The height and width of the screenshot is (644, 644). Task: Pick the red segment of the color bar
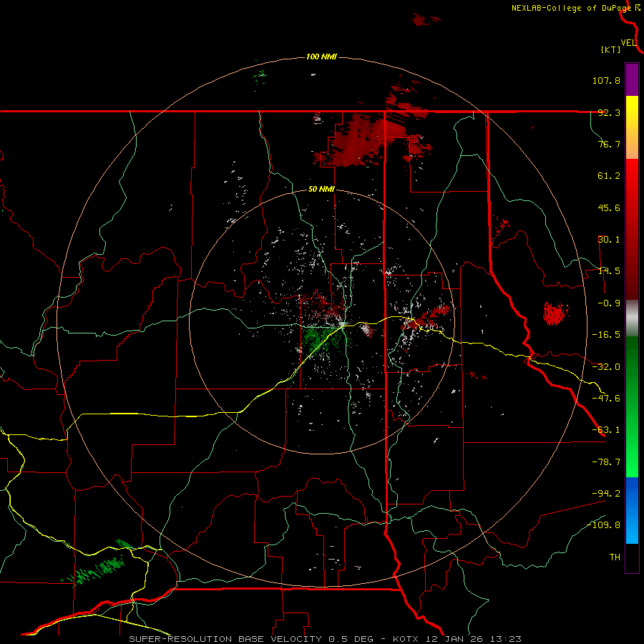point(632,229)
